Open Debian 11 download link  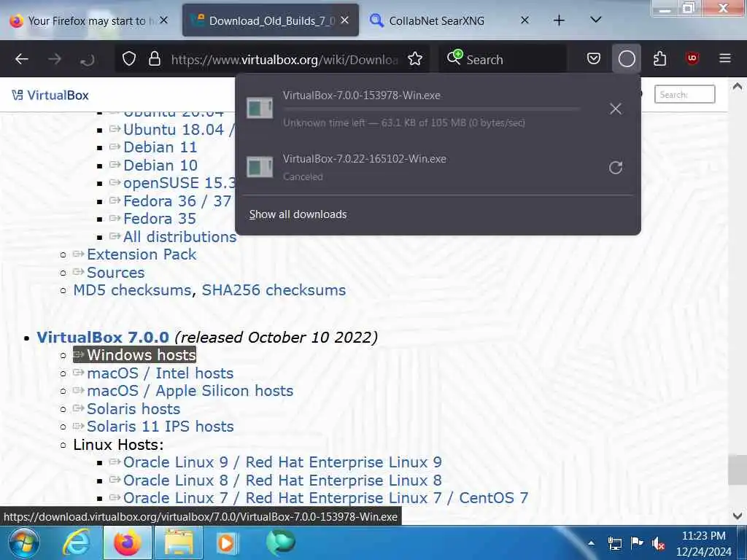point(160,147)
